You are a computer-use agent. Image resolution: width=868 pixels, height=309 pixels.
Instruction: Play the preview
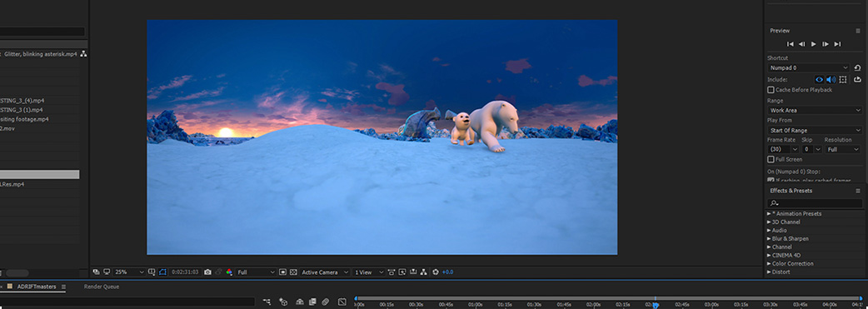pos(814,44)
